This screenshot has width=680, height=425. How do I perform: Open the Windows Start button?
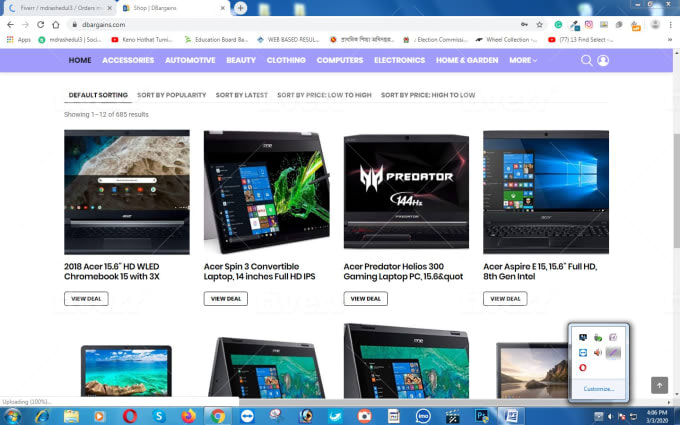(x=13, y=416)
